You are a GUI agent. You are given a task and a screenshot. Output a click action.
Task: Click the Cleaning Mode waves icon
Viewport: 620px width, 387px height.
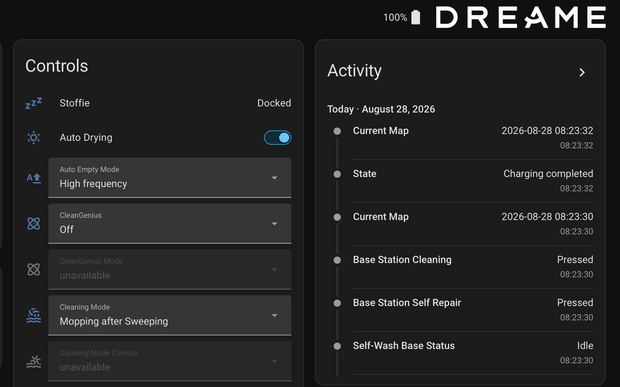(34, 315)
